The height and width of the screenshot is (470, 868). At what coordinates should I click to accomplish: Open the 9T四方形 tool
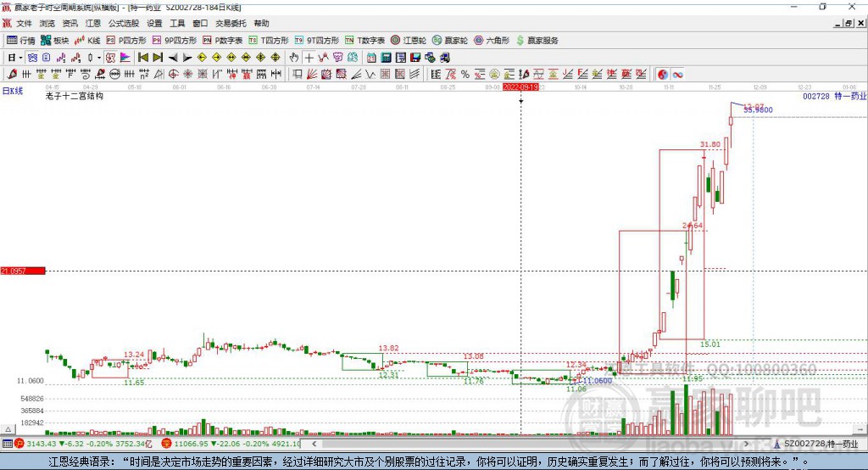click(x=317, y=41)
